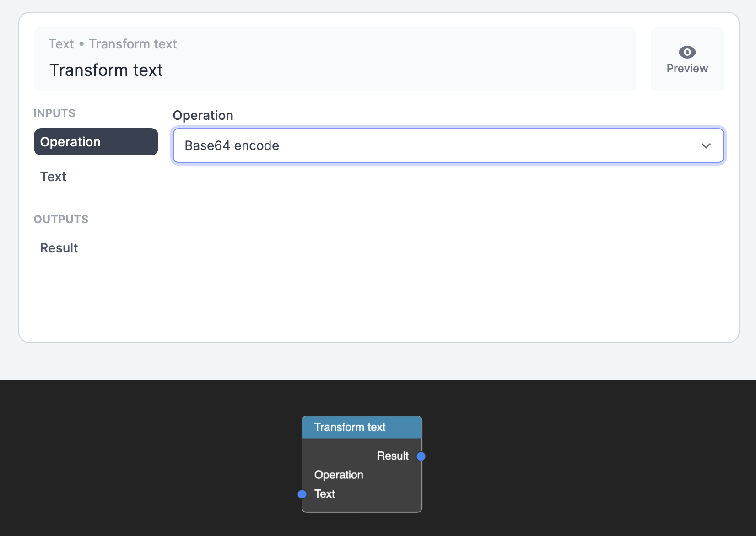Open the Result output tab

click(96, 248)
